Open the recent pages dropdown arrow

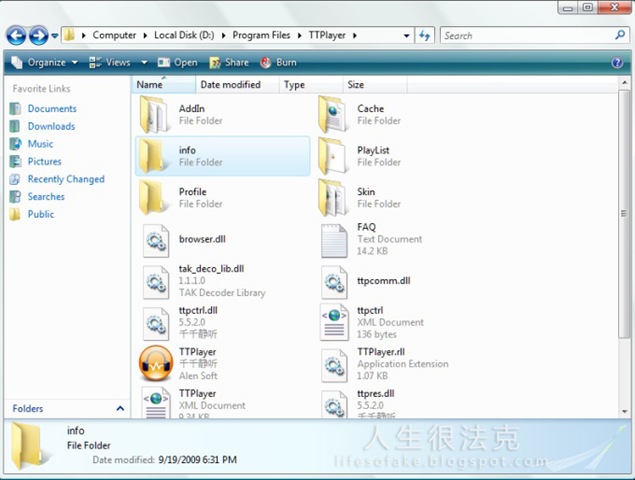coord(55,36)
